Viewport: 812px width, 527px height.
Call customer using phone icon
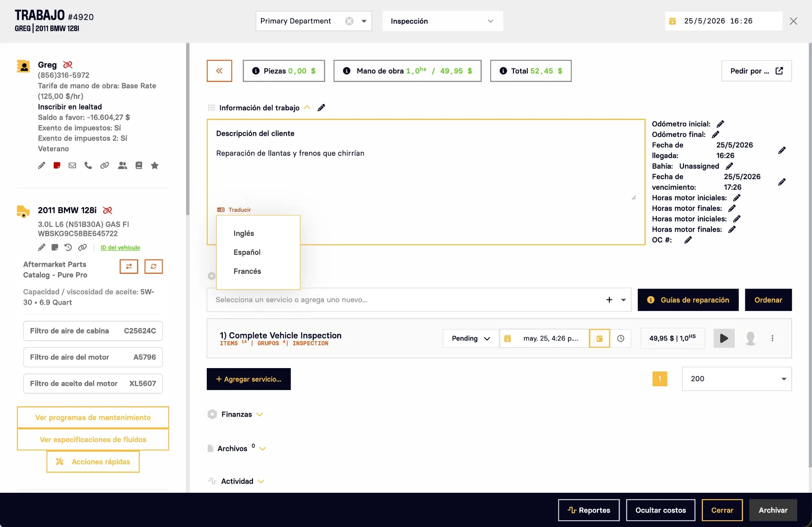(88, 165)
